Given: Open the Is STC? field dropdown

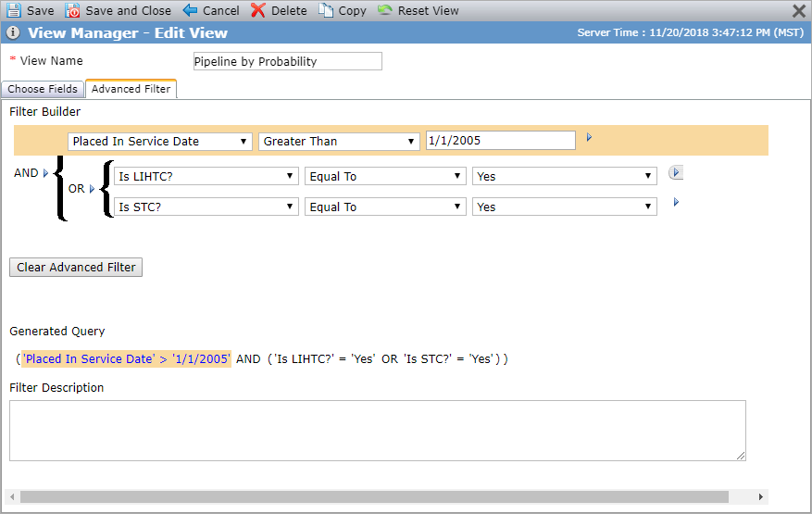Looking at the screenshot, I should pos(206,207).
